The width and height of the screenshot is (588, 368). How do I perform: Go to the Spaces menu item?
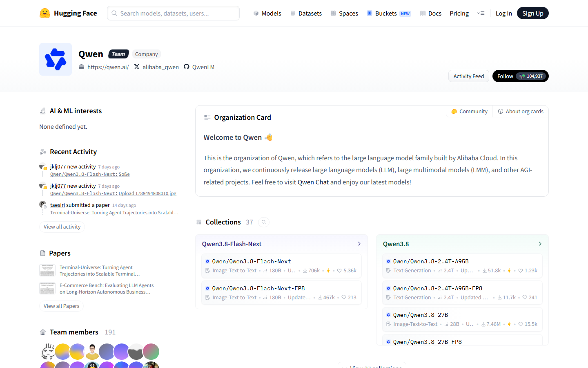[344, 13]
